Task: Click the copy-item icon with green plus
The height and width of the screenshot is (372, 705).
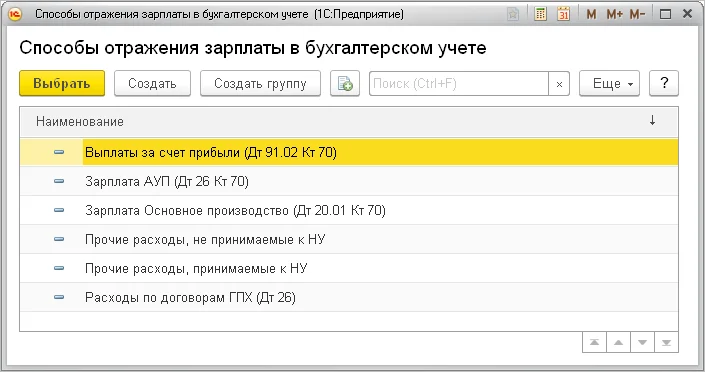Action: pyautogui.click(x=345, y=83)
